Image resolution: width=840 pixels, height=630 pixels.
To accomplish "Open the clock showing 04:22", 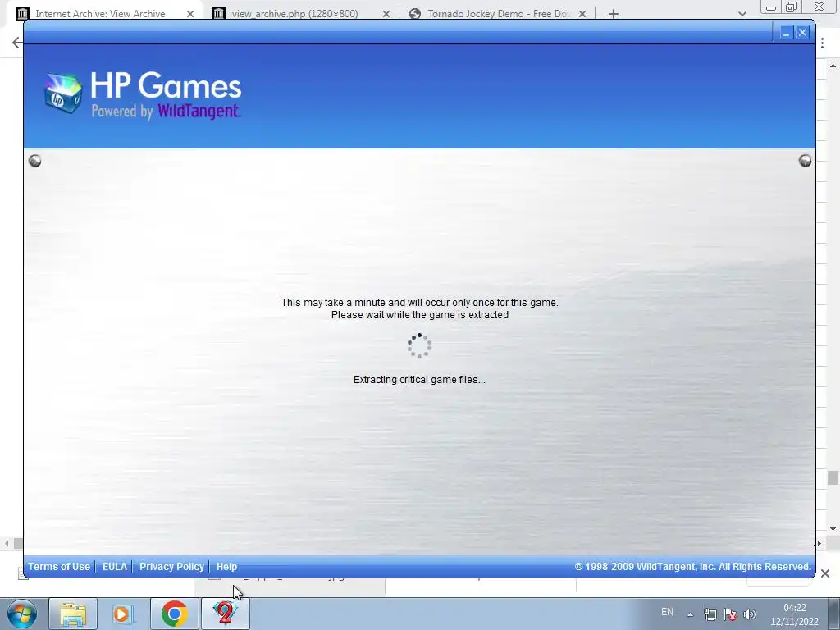I will [794, 614].
